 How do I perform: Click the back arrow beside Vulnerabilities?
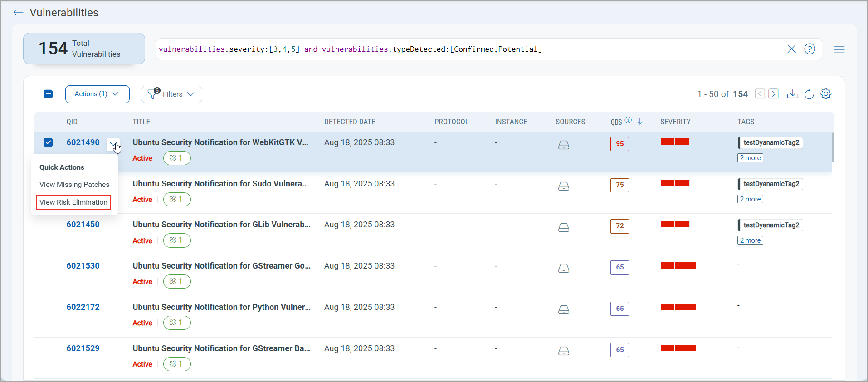pos(18,13)
